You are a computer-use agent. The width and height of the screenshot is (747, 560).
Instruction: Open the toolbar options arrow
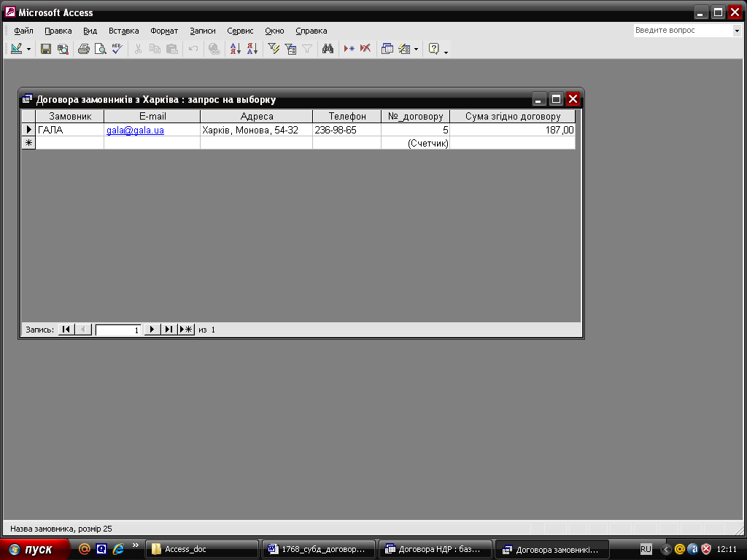[x=446, y=52]
